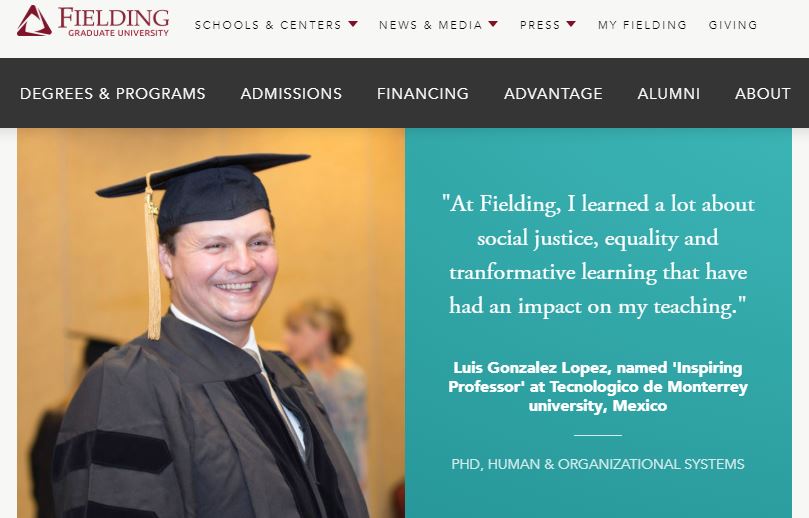Open the About navigation item
The height and width of the screenshot is (518, 809).
[x=763, y=93]
